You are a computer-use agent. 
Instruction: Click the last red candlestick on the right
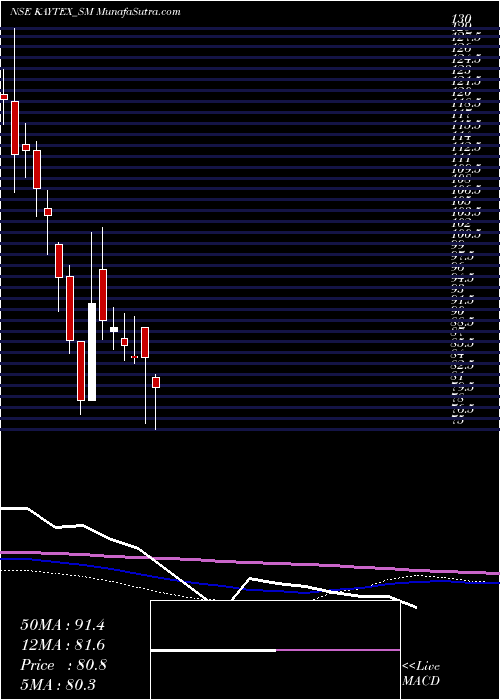(156, 382)
